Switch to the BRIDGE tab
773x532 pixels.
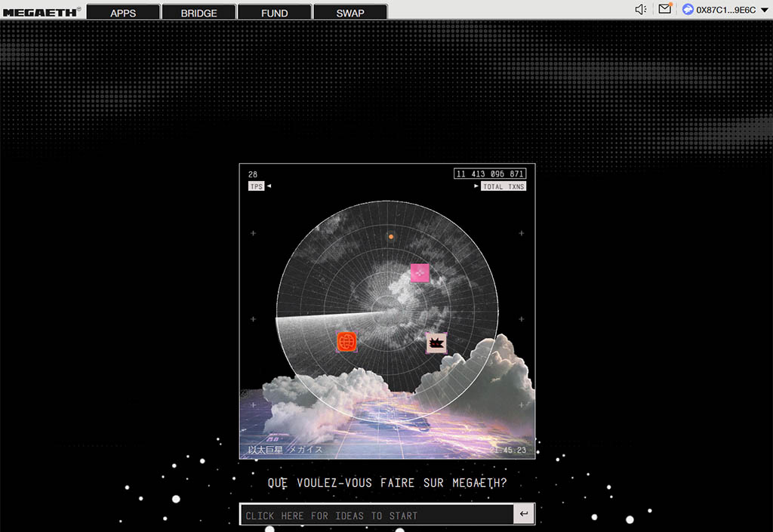(199, 13)
